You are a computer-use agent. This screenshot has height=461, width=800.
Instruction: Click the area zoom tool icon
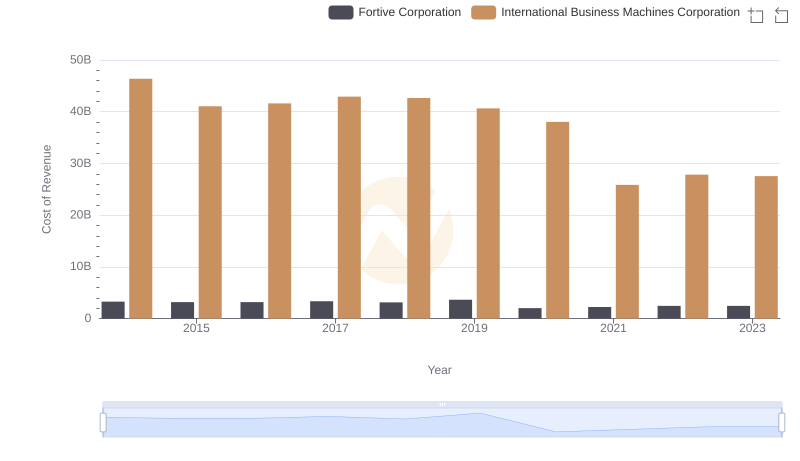click(x=756, y=15)
